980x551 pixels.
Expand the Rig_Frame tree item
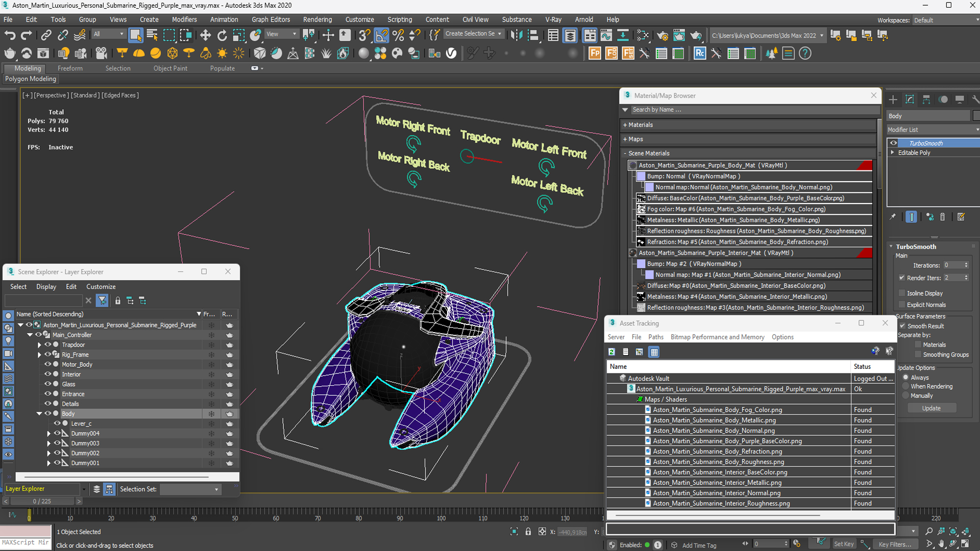point(39,355)
